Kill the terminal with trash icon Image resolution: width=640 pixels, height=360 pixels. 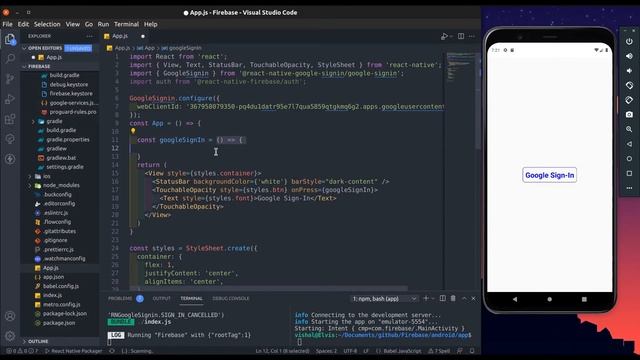point(453,298)
